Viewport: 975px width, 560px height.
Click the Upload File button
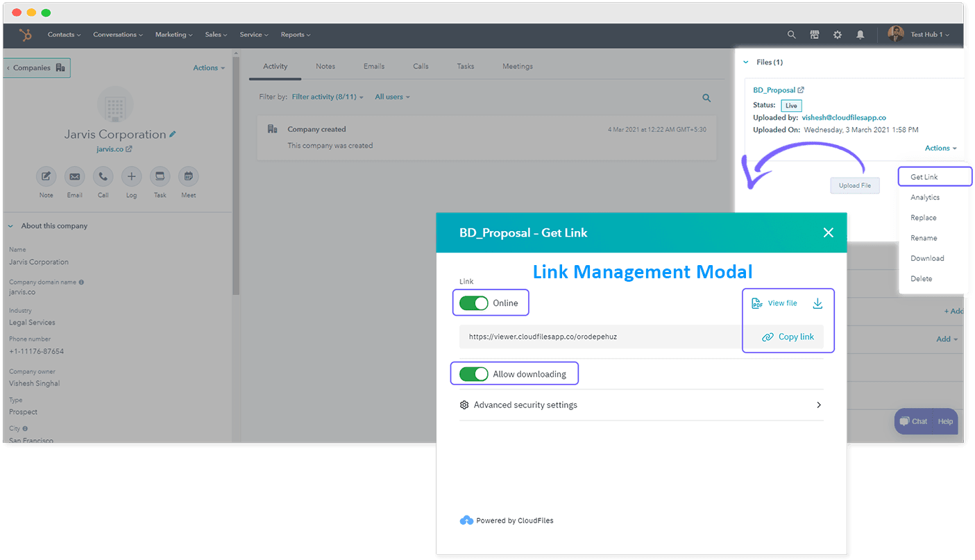click(855, 185)
